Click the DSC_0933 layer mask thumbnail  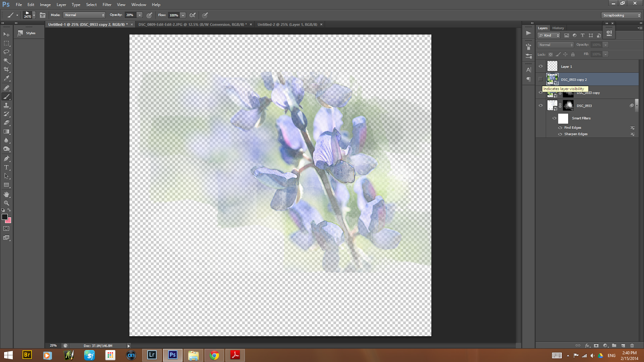coord(568,105)
